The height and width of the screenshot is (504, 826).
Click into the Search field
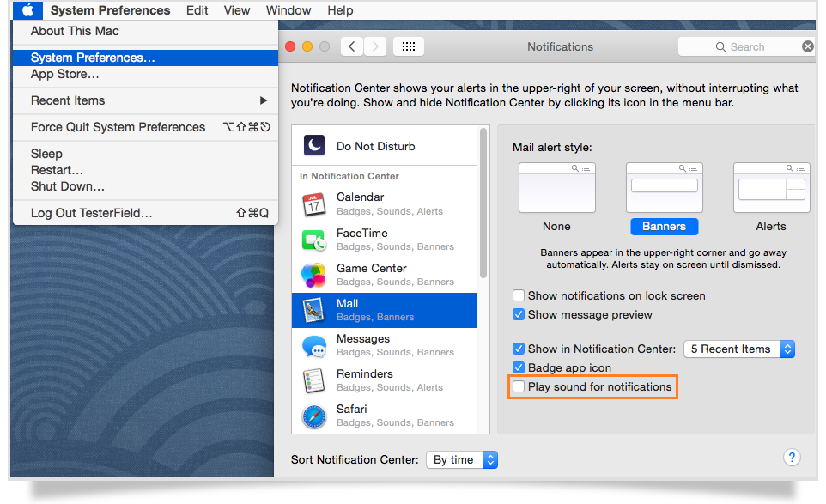coord(746,47)
